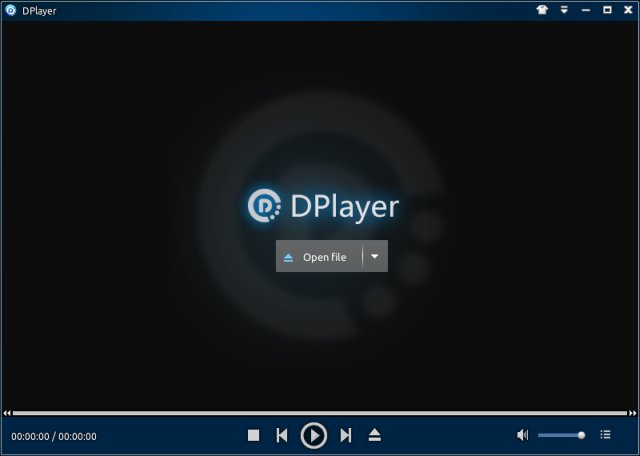Click the DPlayer logo icon in title bar
Viewport: 640px width, 456px height.
point(11,10)
